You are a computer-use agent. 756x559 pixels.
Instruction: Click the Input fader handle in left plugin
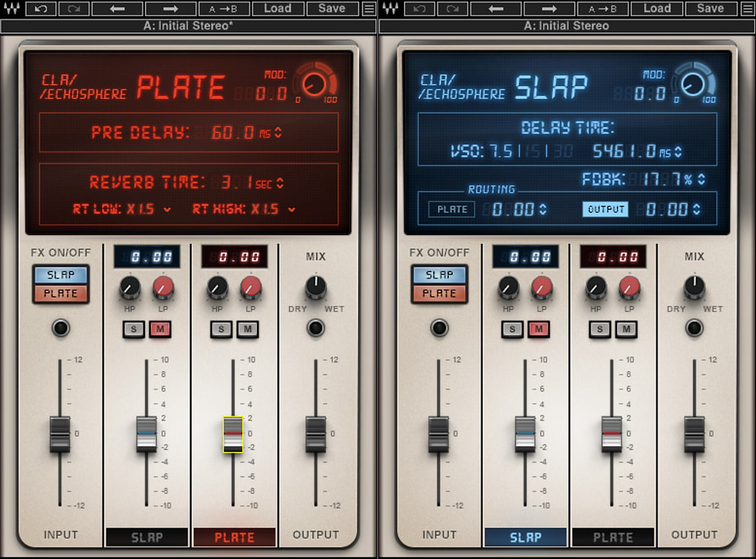[x=60, y=434]
